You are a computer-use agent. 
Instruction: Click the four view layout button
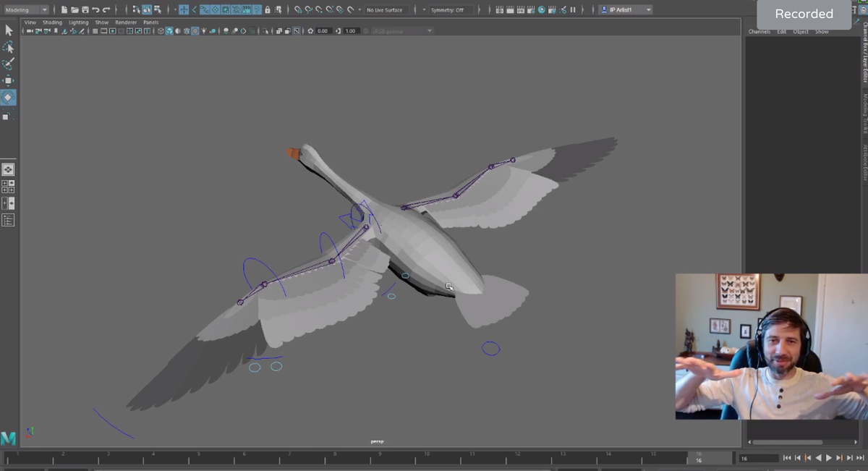[x=8, y=187]
